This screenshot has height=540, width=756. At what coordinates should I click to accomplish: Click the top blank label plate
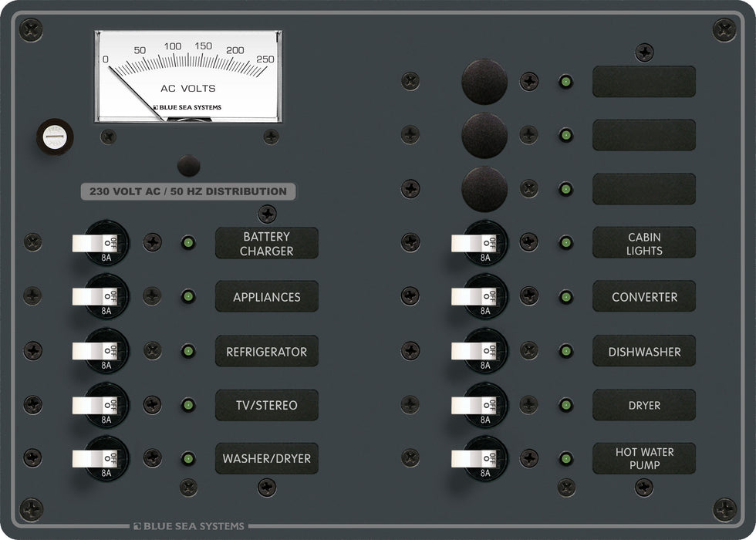tap(644, 81)
